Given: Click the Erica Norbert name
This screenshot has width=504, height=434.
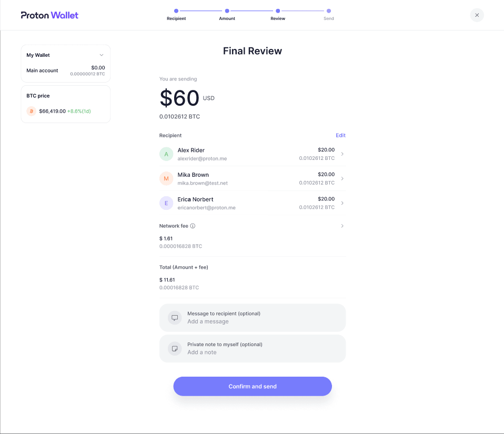Looking at the screenshot, I should (x=195, y=199).
